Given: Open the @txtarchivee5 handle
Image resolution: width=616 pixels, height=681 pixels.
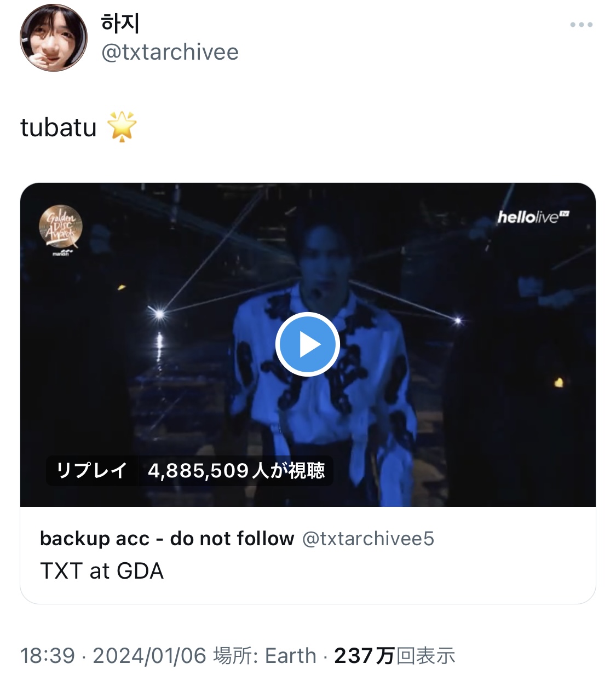Looking at the screenshot, I should click(x=368, y=539).
